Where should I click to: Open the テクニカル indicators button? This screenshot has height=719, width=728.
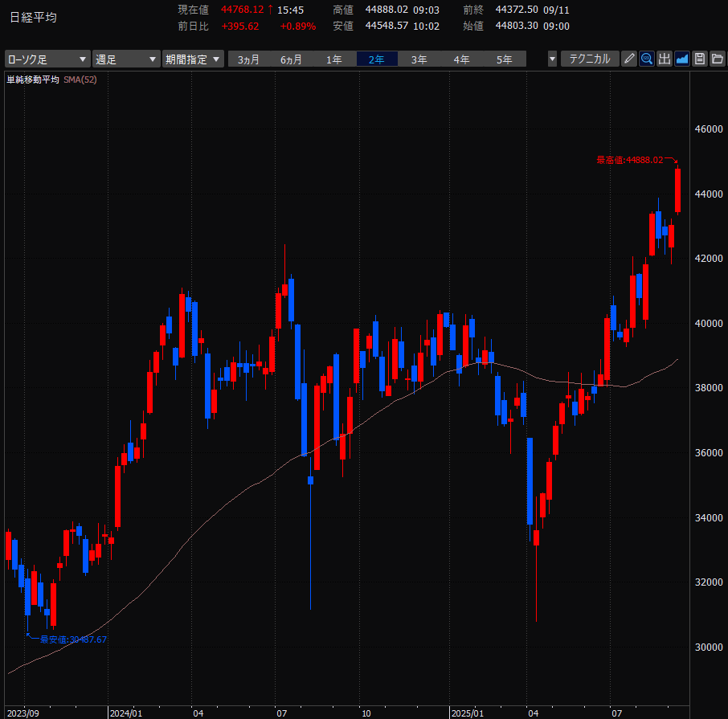(590, 59)
